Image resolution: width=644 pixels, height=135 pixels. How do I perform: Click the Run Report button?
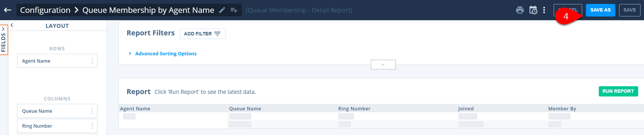618,91
